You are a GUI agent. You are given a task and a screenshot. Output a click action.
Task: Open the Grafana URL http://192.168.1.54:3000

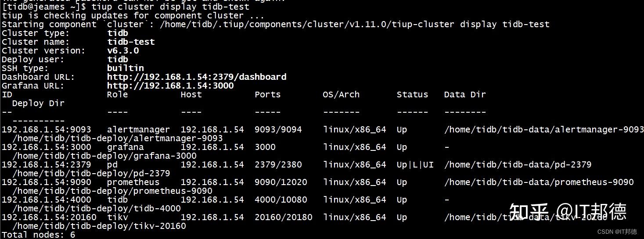(x=170, y=86)
